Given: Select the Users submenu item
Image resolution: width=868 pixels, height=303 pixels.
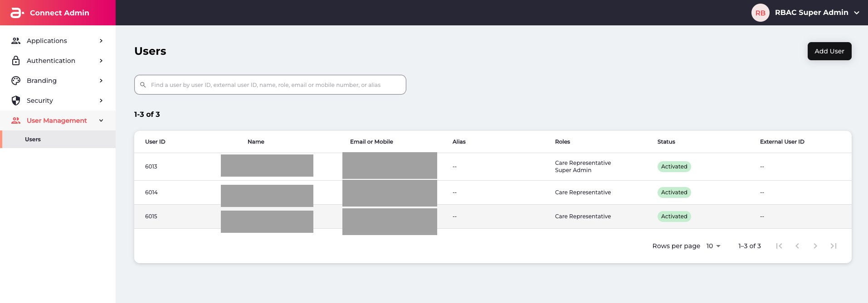Looking at the screenshot, I should pos(58,139).
